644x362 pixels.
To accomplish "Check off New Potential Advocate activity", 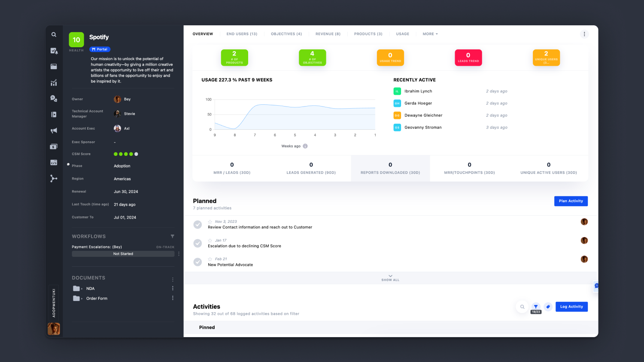I will pos(197,262).
